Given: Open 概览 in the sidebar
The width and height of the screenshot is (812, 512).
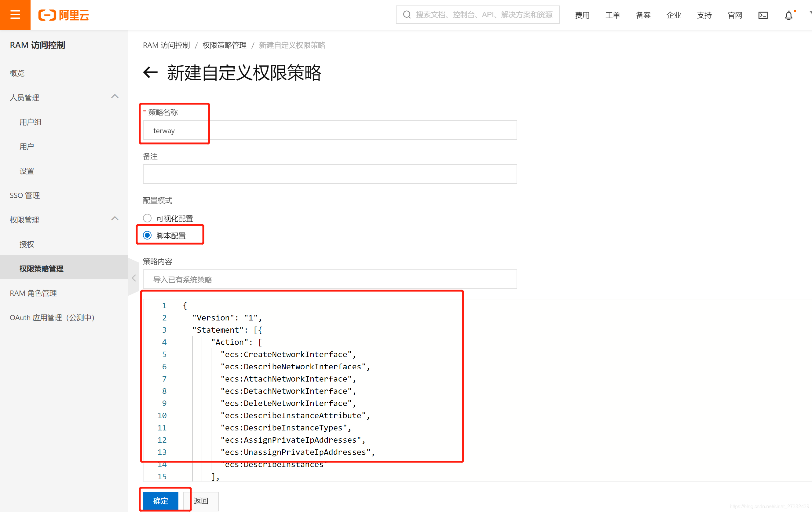Looking at the screenshot, I should [x=17, y=73].
